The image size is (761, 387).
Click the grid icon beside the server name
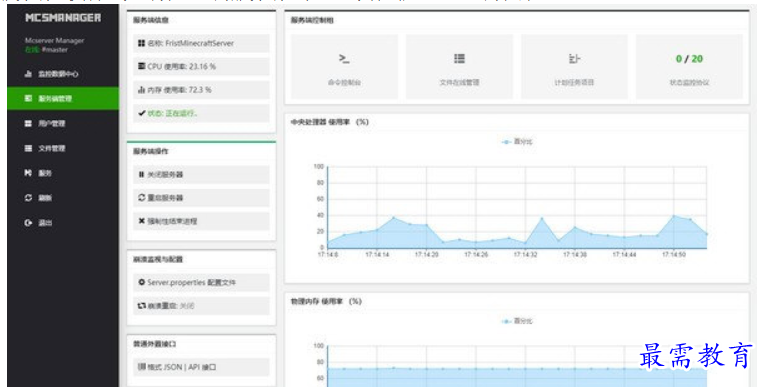point(141,43)
